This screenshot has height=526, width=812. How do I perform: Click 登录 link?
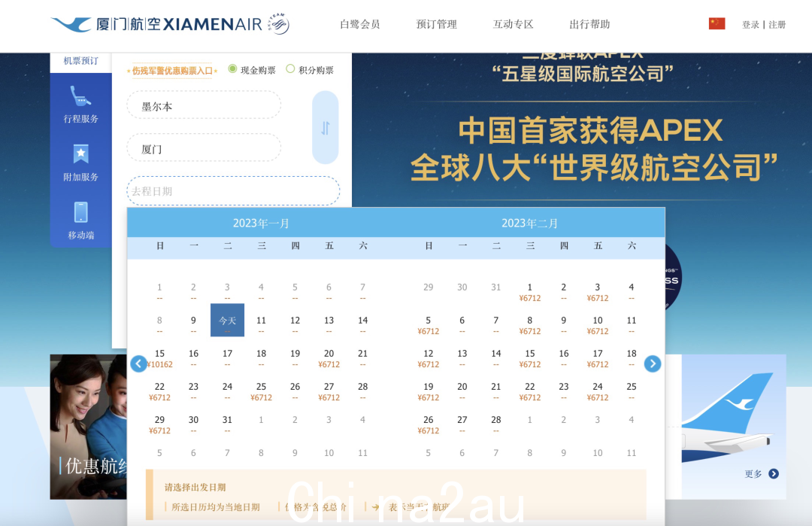(x=750, y=24)
